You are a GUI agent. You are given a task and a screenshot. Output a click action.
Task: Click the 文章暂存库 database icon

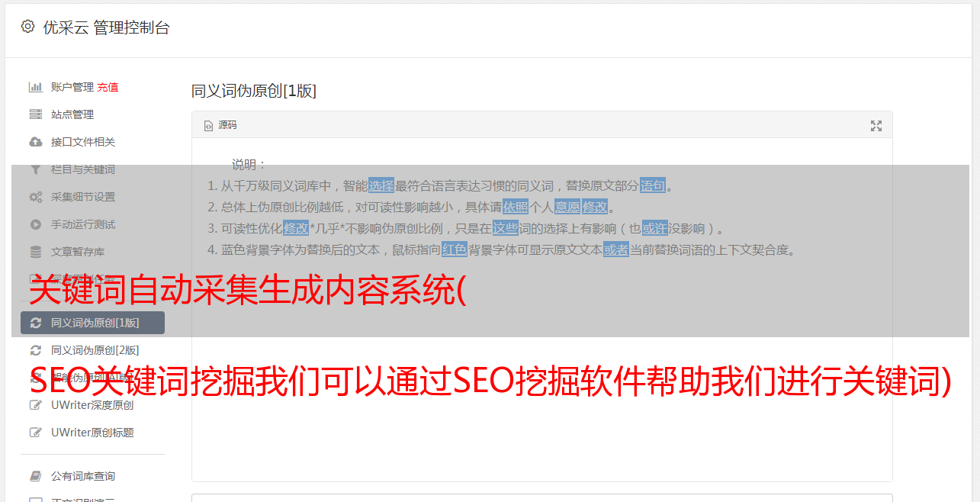click(x=35, y=252)
